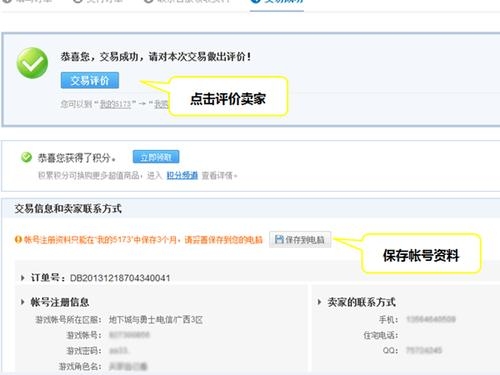This screenshot has height=375, width=500.
Task: Click the blurred seller 手机 number
Action: [x=431, y=319]
